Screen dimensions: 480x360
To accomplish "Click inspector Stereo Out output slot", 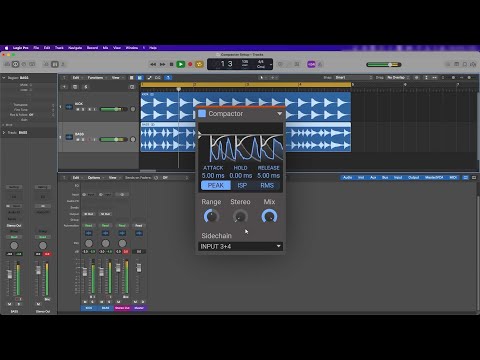I will coord(14,226).
